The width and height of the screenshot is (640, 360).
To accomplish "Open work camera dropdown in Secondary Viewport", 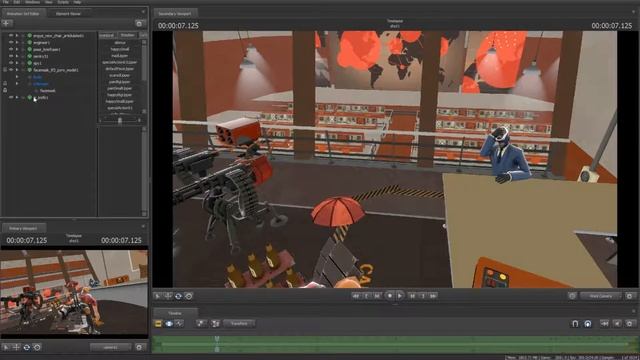I will (x=600, y=296).
